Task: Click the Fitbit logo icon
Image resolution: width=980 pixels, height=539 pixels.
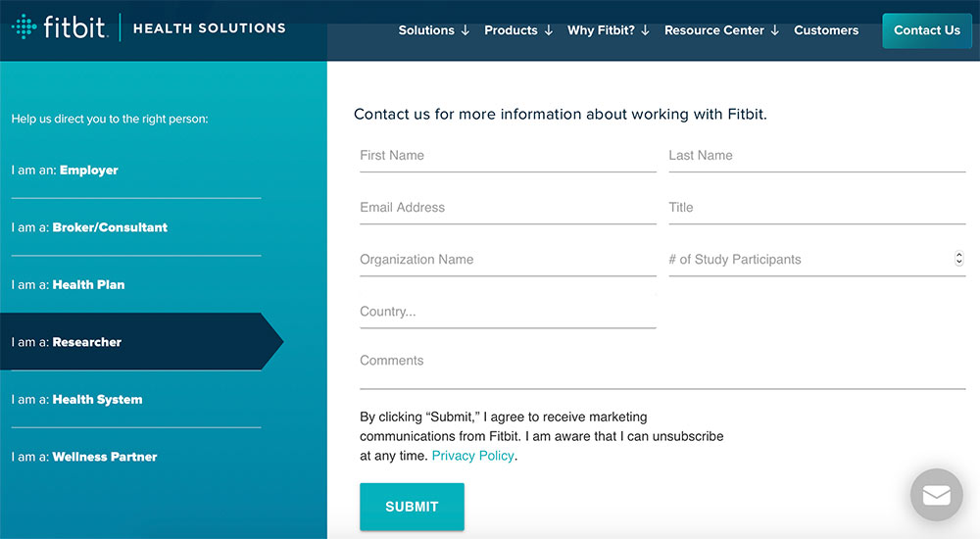Action: 24,26
